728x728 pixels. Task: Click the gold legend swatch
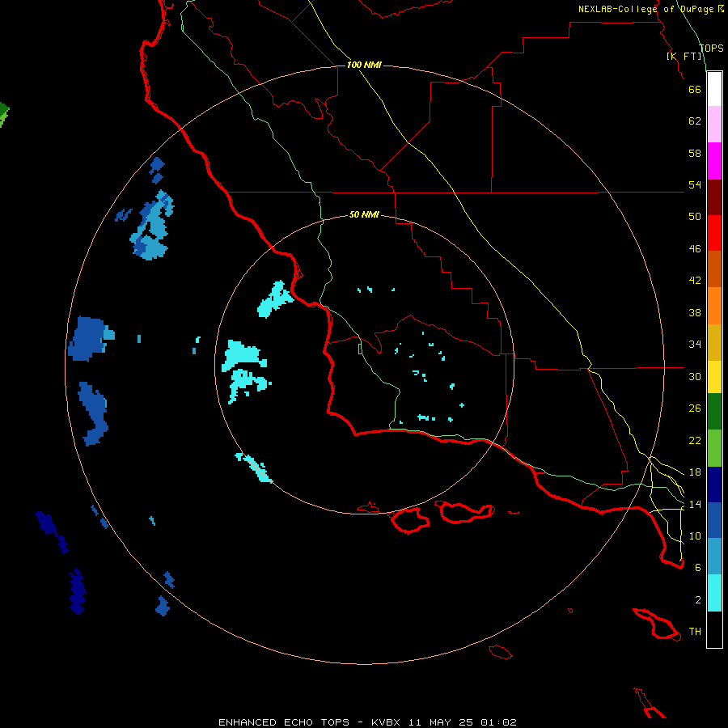(x=714, y=343)
